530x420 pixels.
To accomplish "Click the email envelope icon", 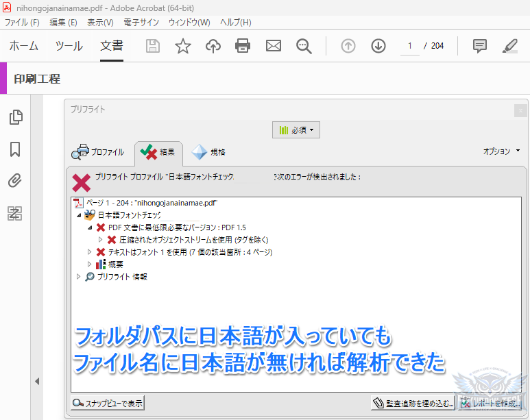I will click(274, 46).
